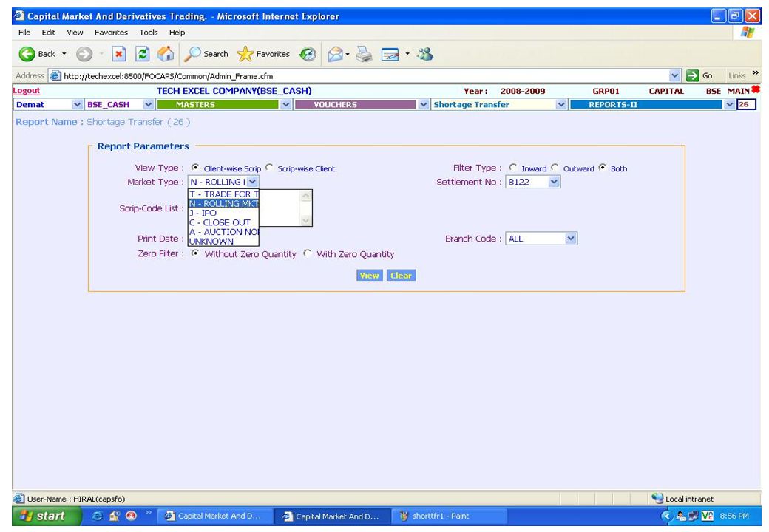Open the BSE_CASH dropdown
The width and height of the screenshot is (769, 532).
tap(119, 104)
